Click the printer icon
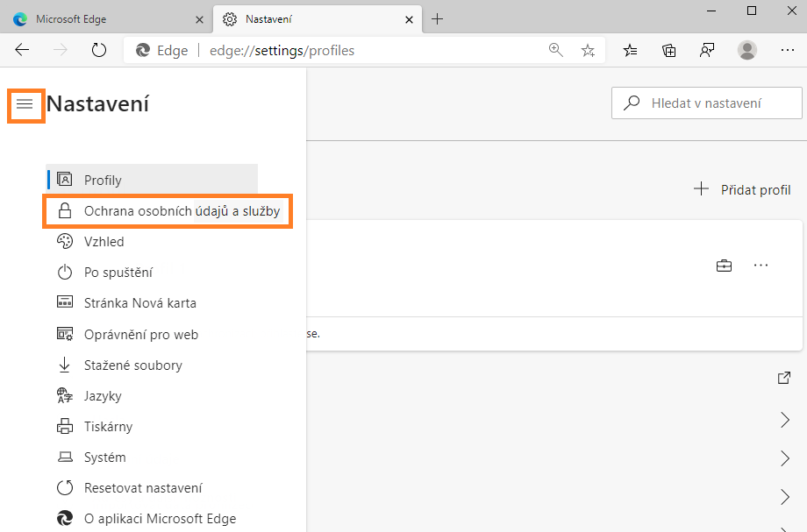 pyautogui.click(x=64, y=426)
